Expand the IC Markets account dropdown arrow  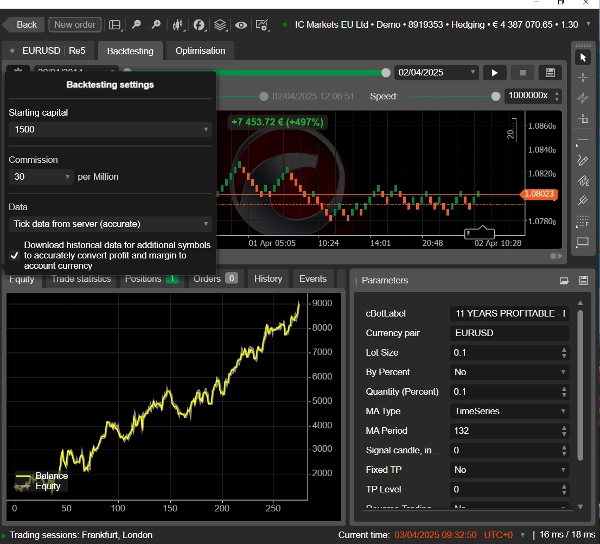coord(589,24)
